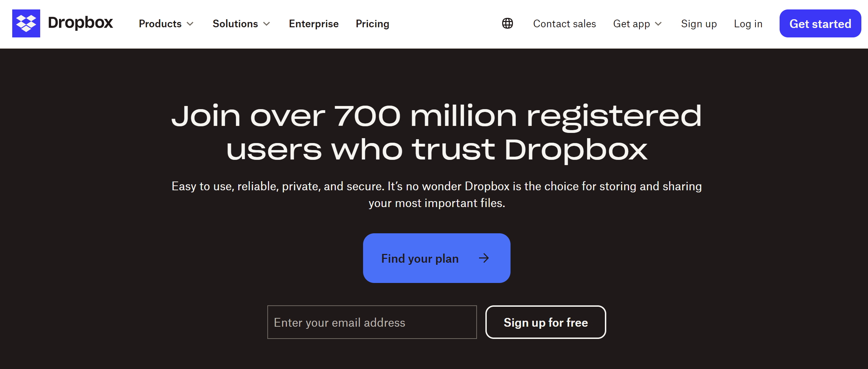Click the Get app text
Image resolution: width=868 pixels, height=369 pixels.
pyautogui.click(x=631, y=24)
